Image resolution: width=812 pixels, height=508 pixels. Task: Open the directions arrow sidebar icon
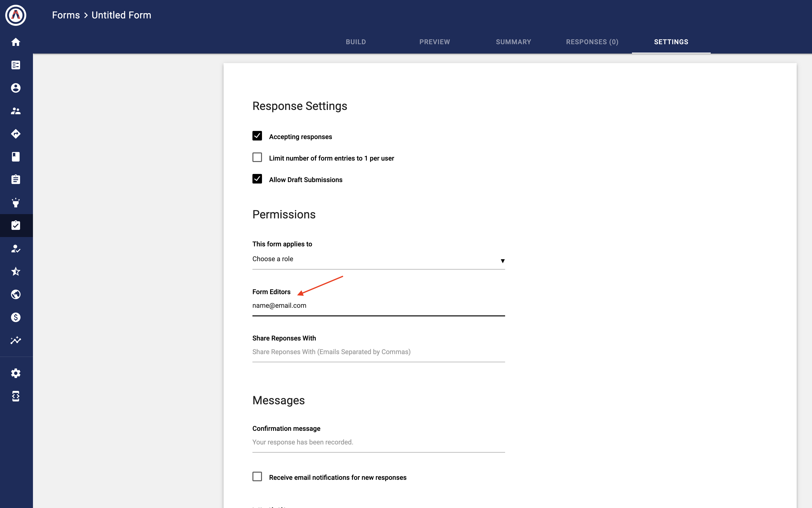[16, 134]
